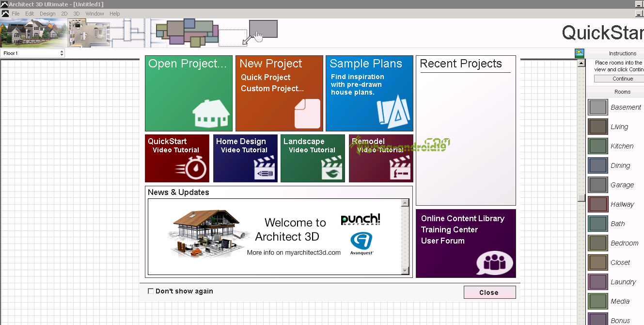Click the Welcome to Architect 3D banner
The width and height of the screenshot is (644, 325).
click(x=274, y=237)
